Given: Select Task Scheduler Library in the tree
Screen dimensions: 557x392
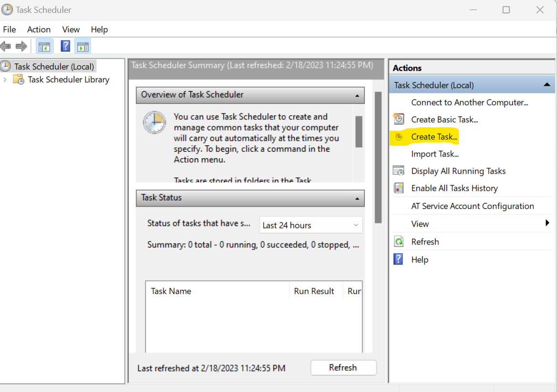Looking at the screenshot, I should click(x=69, y=80).
